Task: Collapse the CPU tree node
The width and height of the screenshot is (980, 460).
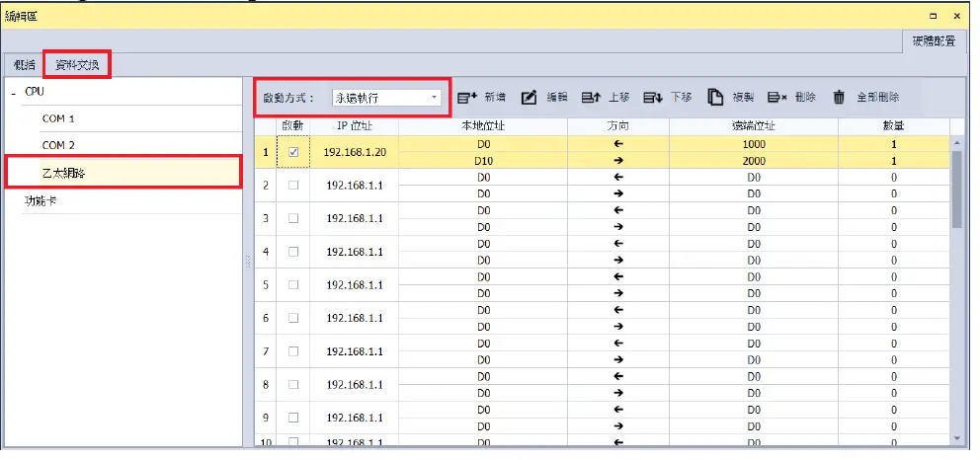Action: point(13,93)
